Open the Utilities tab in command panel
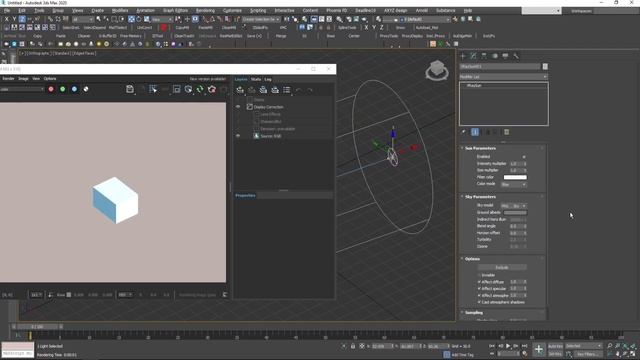 click(x=516, y=56)
